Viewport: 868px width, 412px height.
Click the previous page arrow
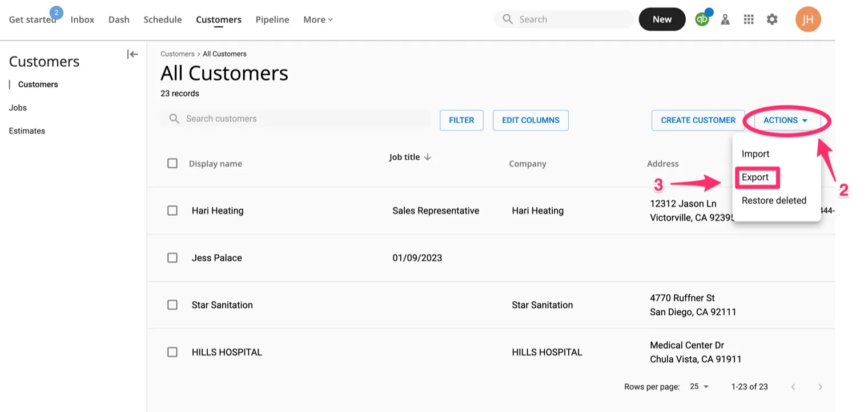coord(793,387)
